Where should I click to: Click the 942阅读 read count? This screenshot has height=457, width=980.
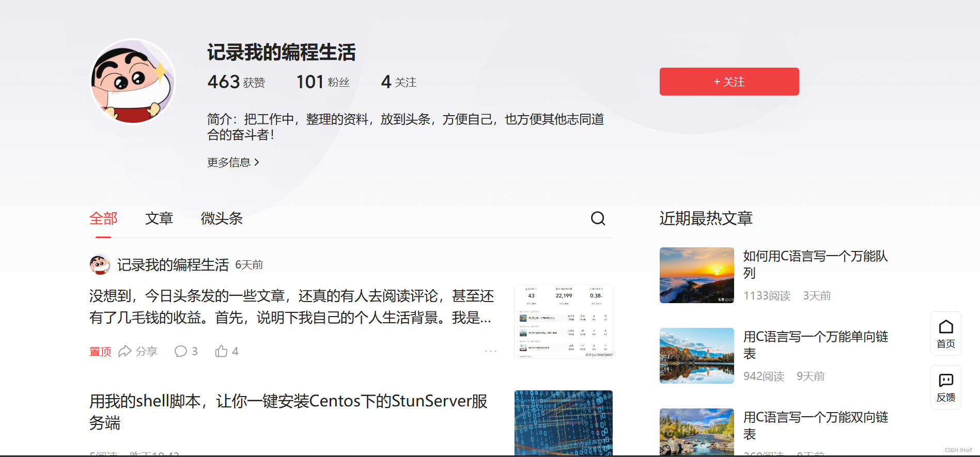point(764,376)
